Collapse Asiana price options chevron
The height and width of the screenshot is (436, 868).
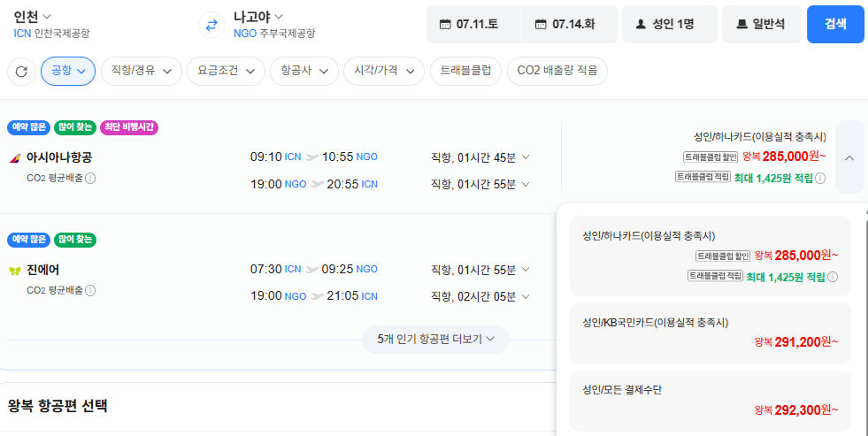pos(849,157)
